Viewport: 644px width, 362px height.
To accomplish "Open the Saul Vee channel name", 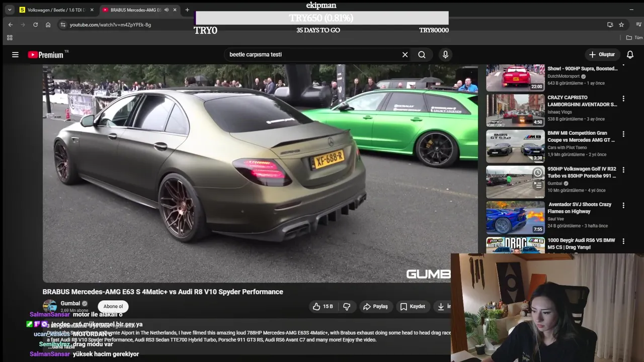I will click(556, 219).
